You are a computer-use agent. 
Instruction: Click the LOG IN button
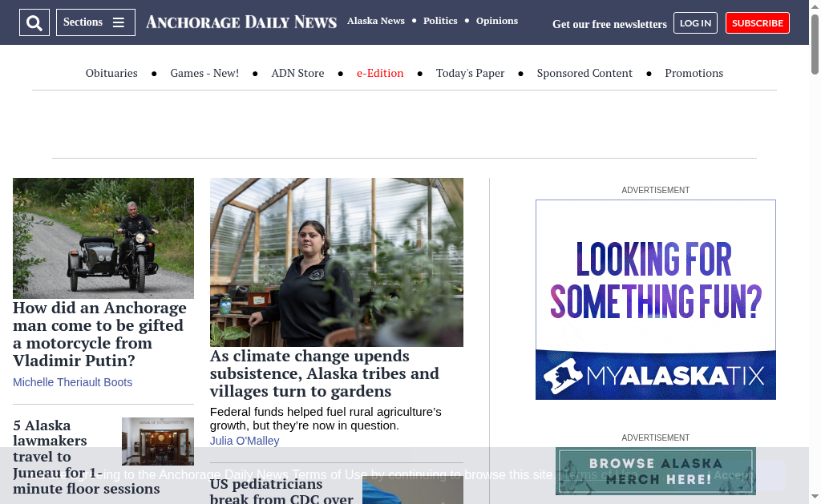point(695,23)
